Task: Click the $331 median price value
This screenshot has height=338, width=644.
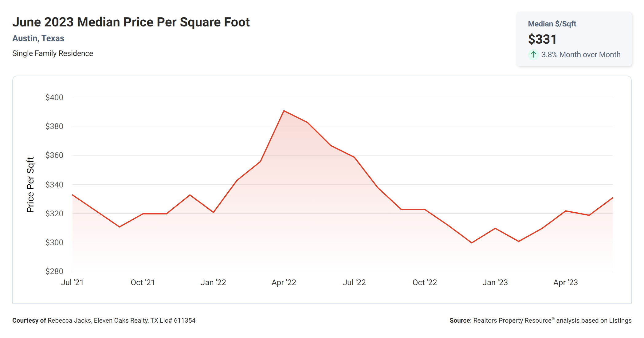Action: point(542,39)
